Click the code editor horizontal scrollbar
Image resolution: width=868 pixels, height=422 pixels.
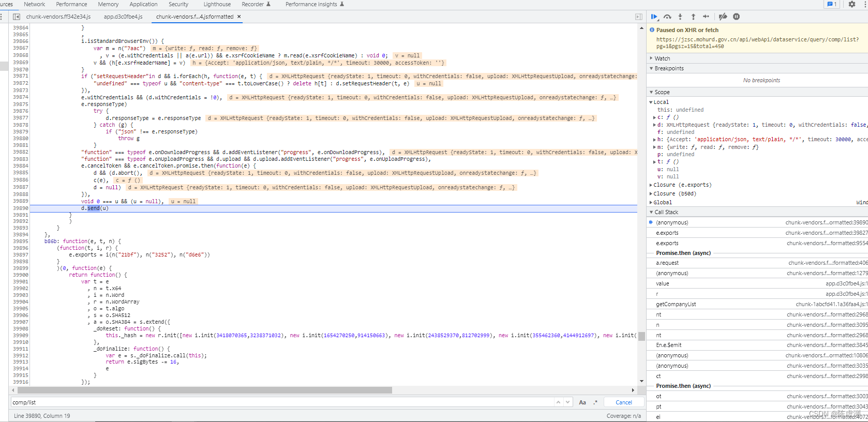click(204, 390)
